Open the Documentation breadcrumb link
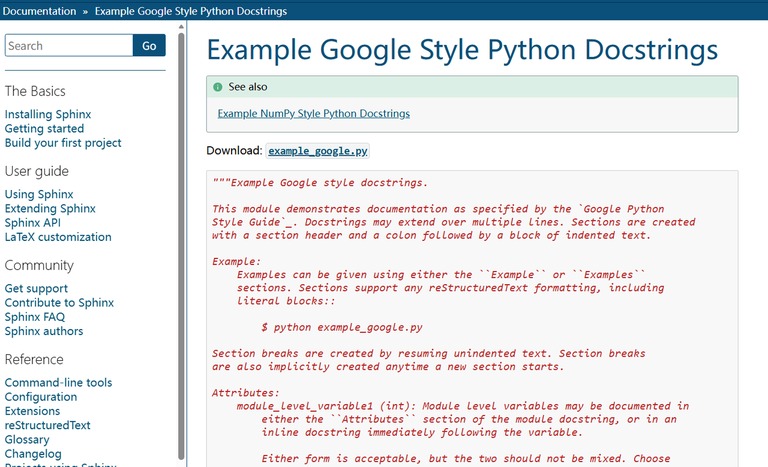The height and width of the screenshot is (467, 768). tap(39, 11)
